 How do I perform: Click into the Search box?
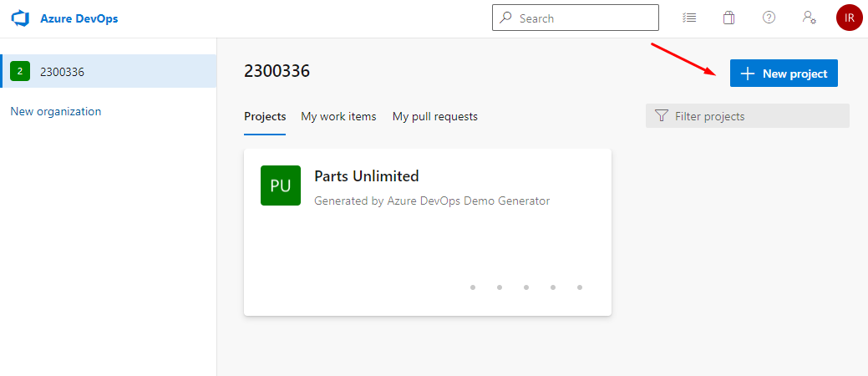pos(575,18)
